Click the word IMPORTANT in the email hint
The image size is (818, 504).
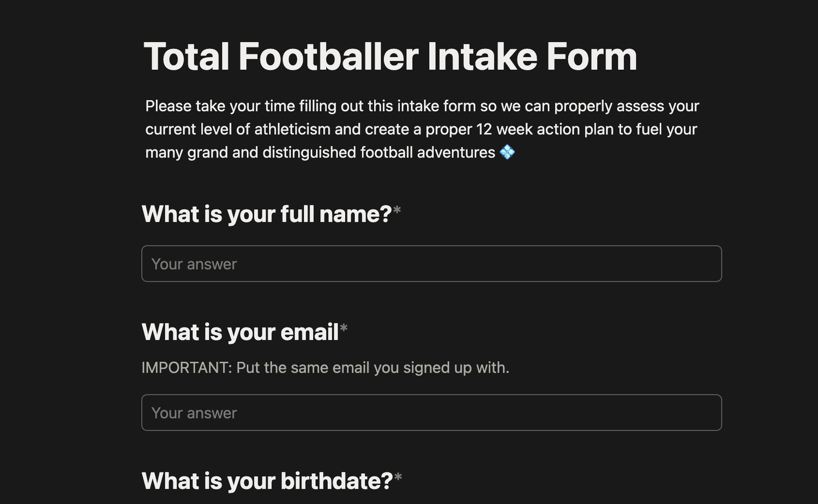(187, 368)
